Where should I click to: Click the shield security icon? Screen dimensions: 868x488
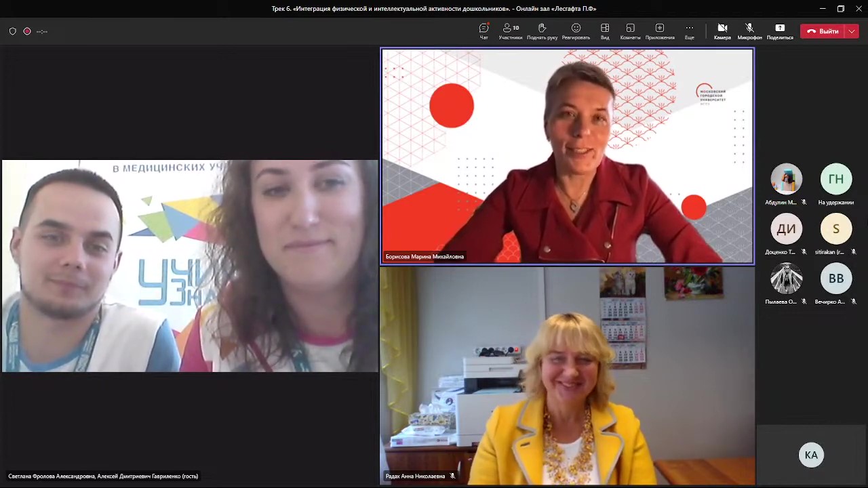click(12, 31)
